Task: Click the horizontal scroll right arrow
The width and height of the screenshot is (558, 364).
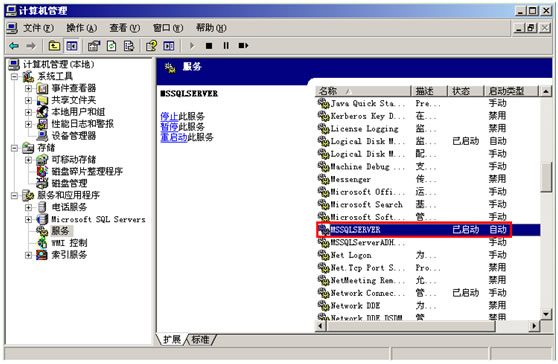Action: pos(534,326)
